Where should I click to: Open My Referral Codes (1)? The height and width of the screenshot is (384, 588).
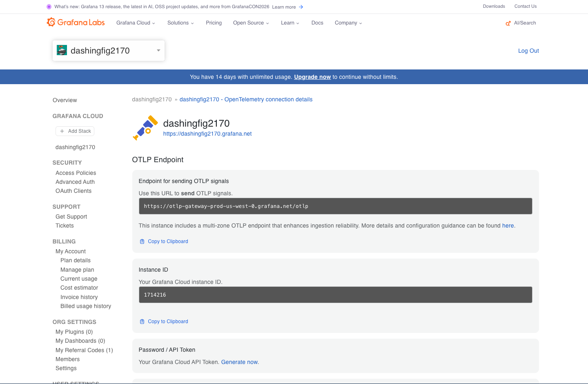84,350
